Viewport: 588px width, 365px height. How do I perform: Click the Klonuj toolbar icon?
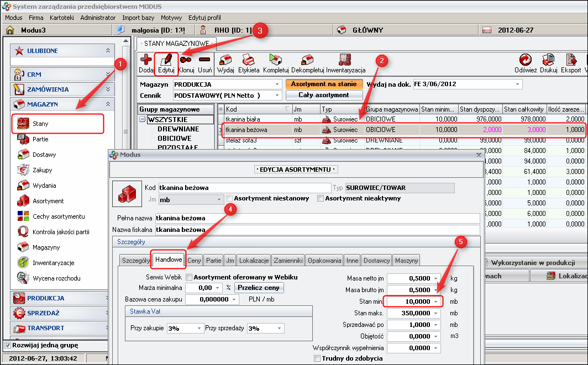pyautogui.click(x=186, y=60)
